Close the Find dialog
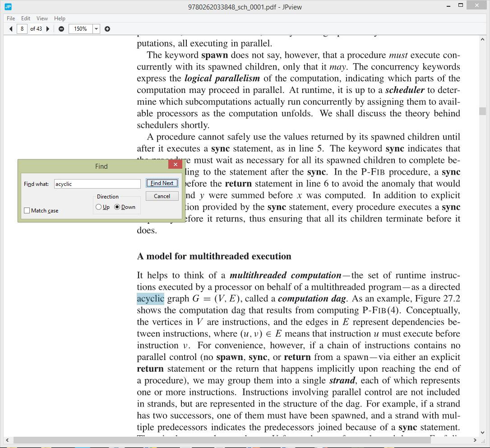 [x=176, y=164]
